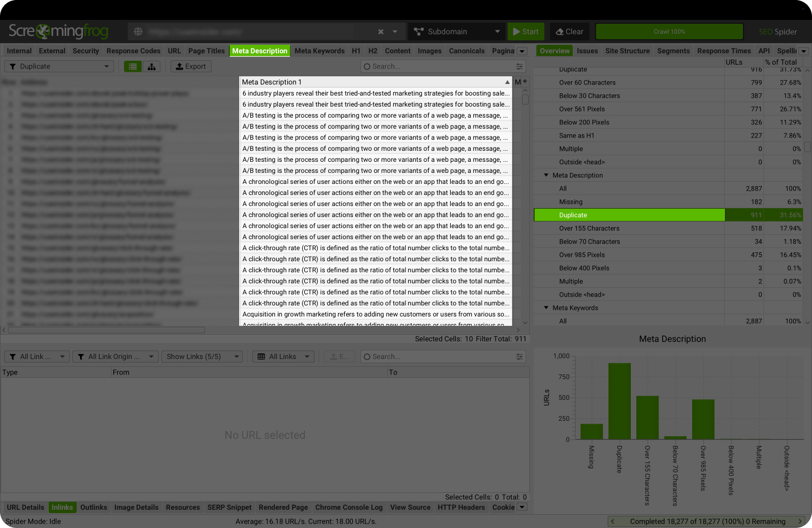
Task: Click globe icon in URL bar
Action: pyautogui.click(x=138, y=31)
